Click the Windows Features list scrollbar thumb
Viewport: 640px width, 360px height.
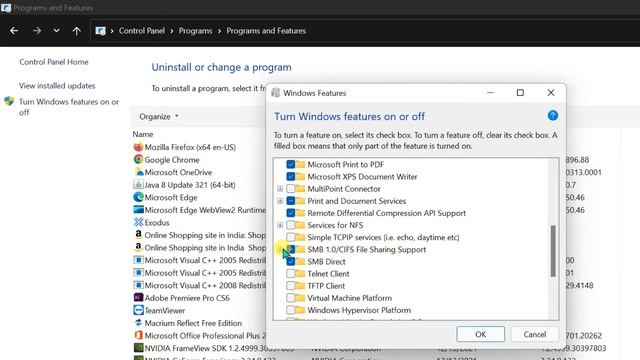[553, 251]
